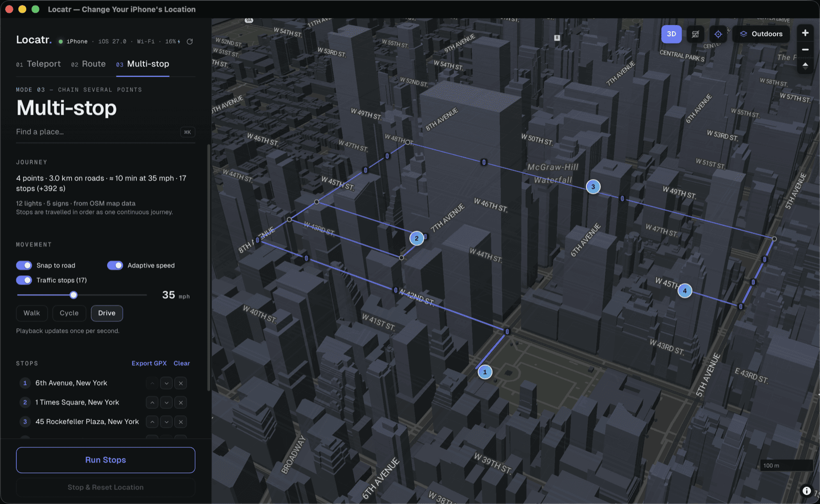
Task: Focus the Find a place search field
Action: (105, 132)
